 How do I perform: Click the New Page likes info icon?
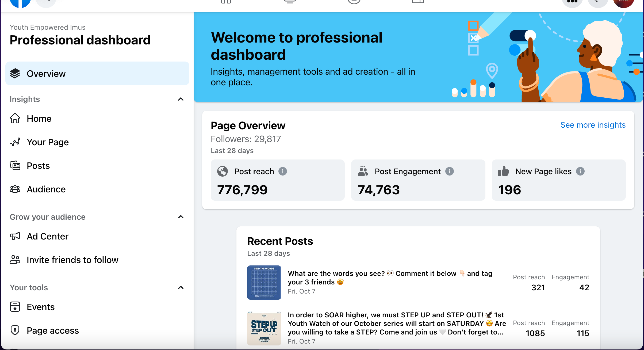580,171
